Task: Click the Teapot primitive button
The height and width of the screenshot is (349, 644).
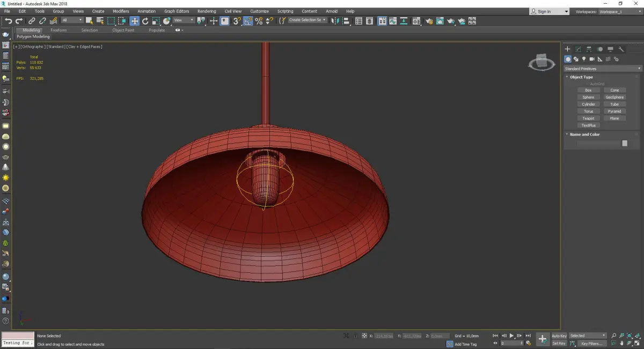Action: pos(588,118)
